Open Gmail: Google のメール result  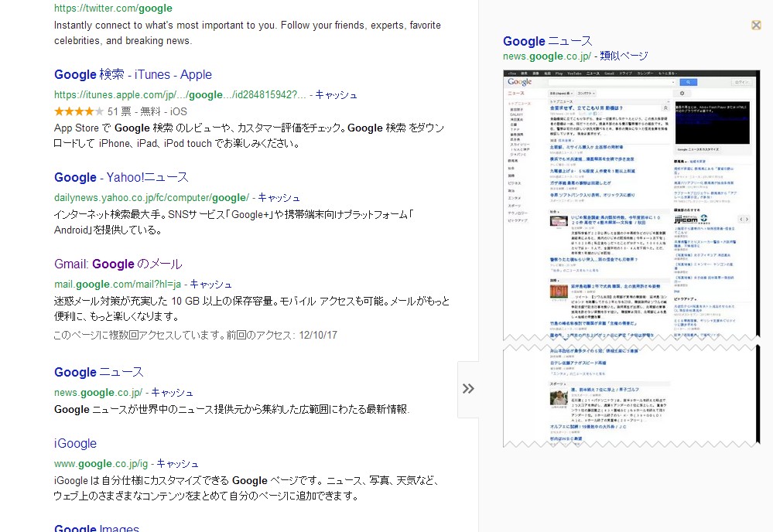[118, 264]
